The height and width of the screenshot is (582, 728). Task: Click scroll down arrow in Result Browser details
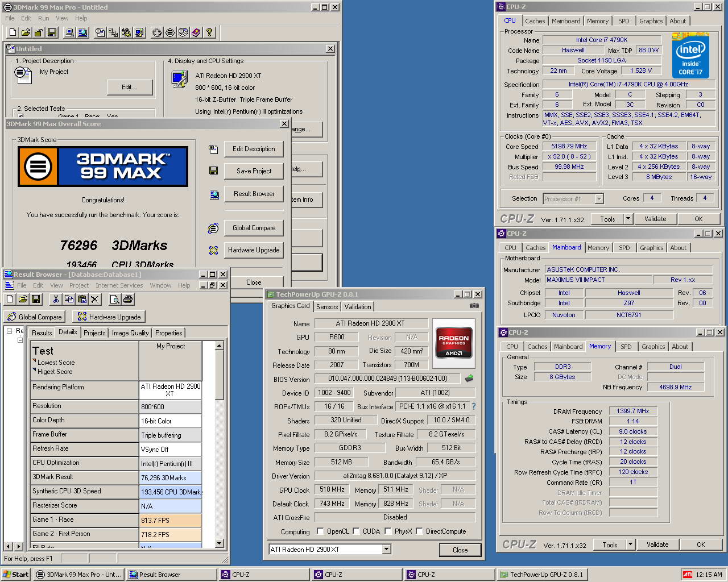point(220,543)
